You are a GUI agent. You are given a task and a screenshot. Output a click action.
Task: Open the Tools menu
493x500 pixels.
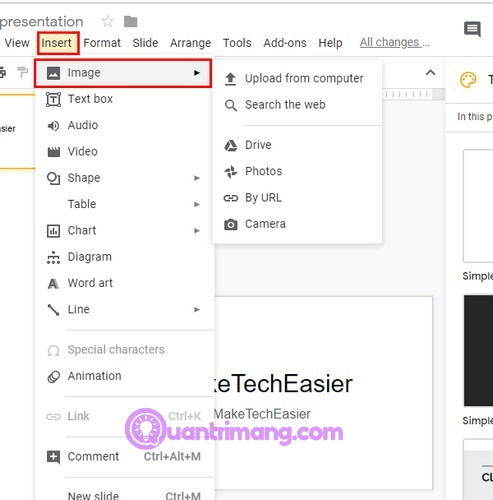[x=237, y=43]
